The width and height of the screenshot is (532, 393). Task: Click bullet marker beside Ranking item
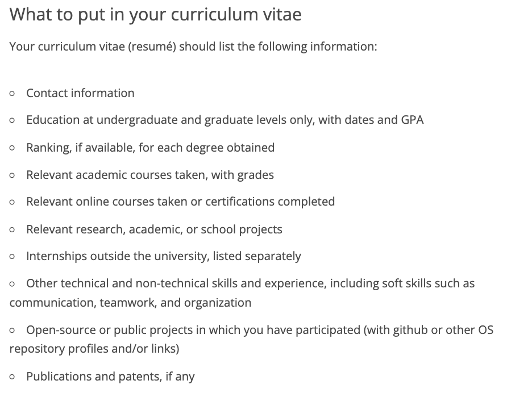12,148
